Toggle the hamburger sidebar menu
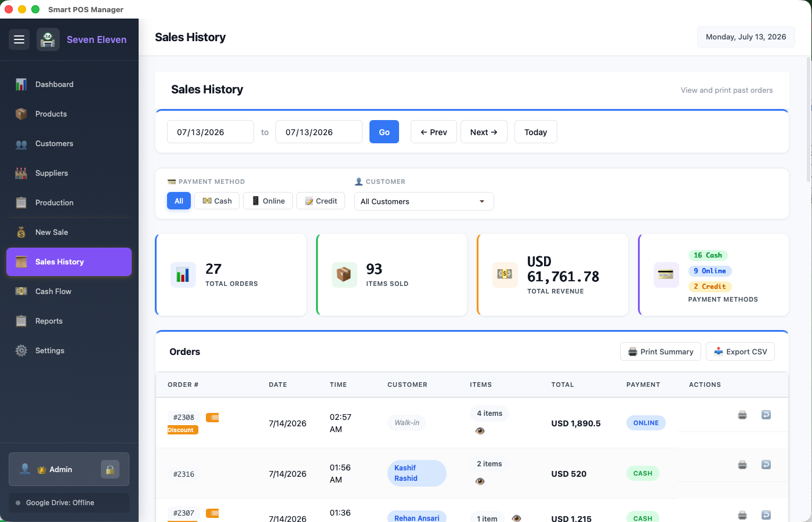This screenshot has height=522, width=812. point(19,39)
